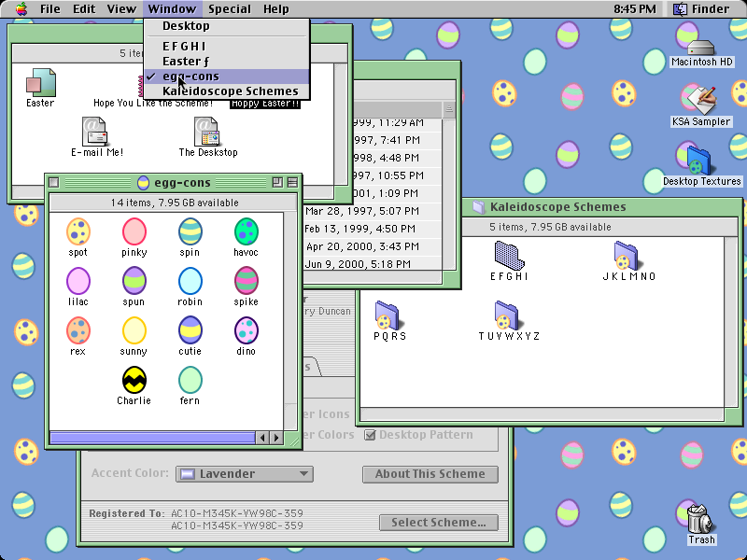Select the Hoppy Easter!! item label
Viewport: 747px width, 560px height.
coord(265,104)
